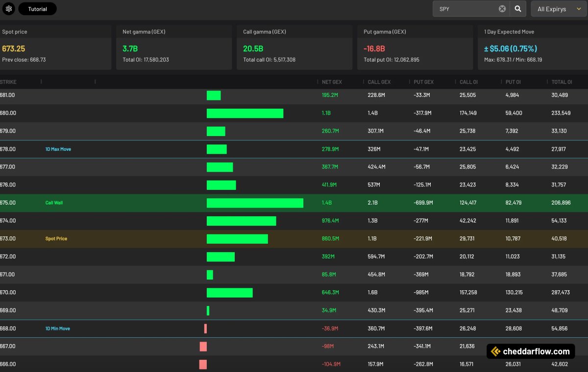The image size is (588, 372).
Task: Click the TOTAL OI column header
Action: [x=562, y=82]
